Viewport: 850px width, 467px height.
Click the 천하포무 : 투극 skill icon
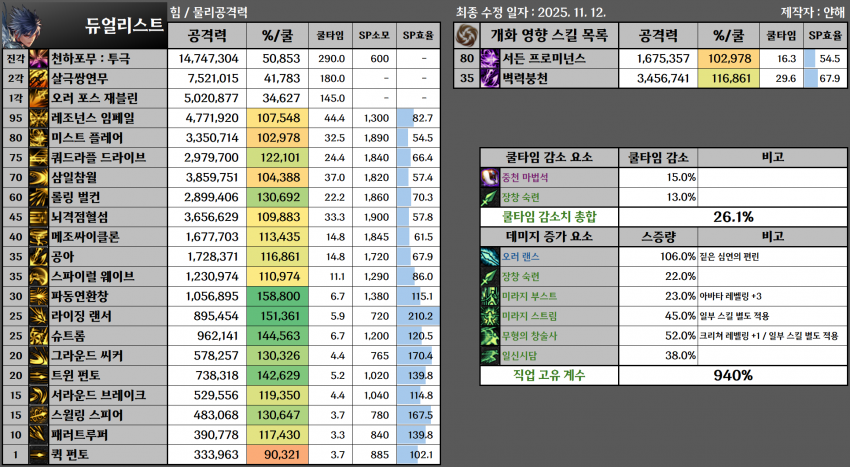pyautogui.click(x=40, y=59)
